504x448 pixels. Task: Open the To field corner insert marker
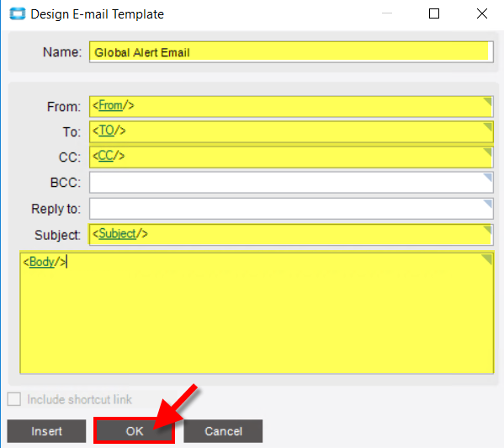click(x=488, y=126)
